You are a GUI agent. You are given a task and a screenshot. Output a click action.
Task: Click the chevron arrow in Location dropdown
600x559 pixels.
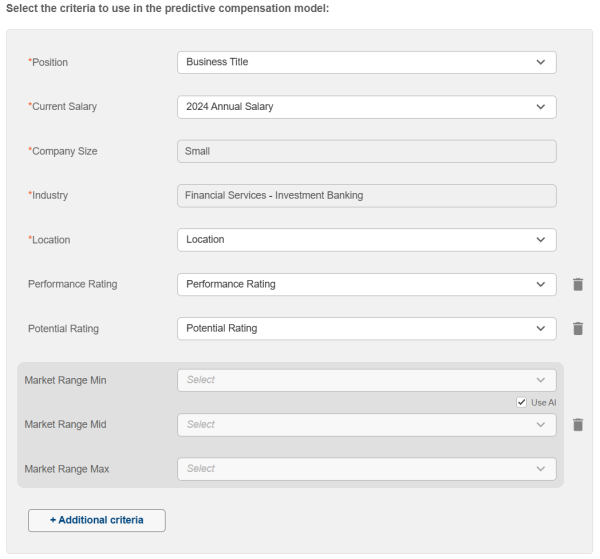pyautogui.click(x=540, y=240)
